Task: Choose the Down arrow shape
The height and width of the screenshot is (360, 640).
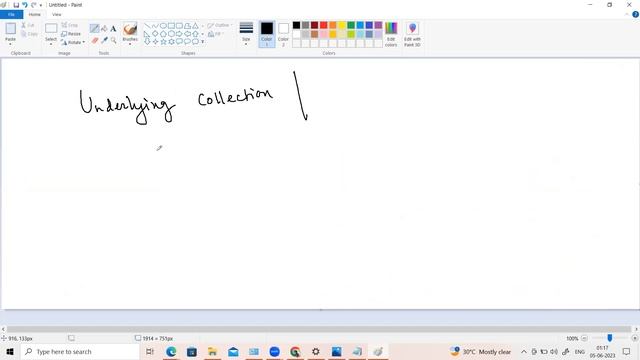Action: (147, 42)
